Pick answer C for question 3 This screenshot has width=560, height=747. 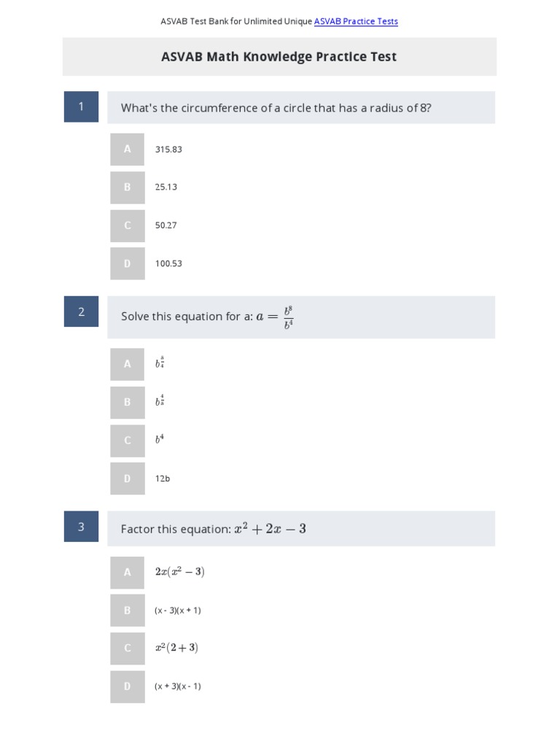click(128, 649)
